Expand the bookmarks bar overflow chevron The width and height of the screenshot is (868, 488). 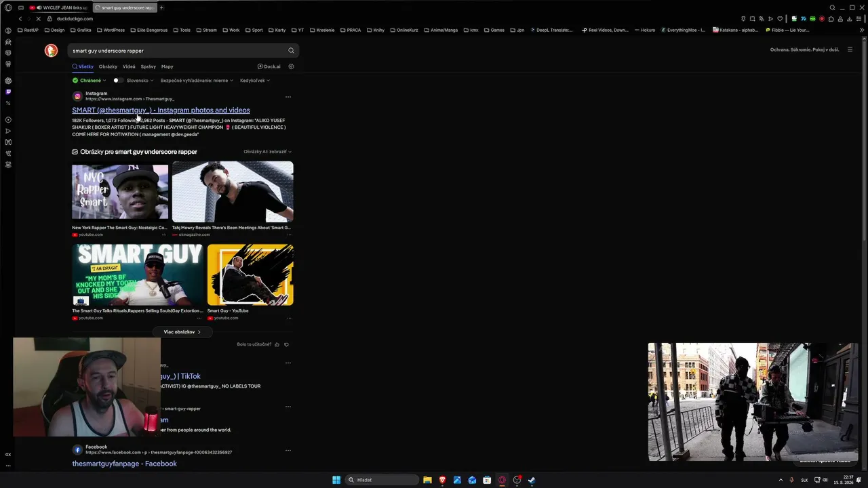coord(862,30)
